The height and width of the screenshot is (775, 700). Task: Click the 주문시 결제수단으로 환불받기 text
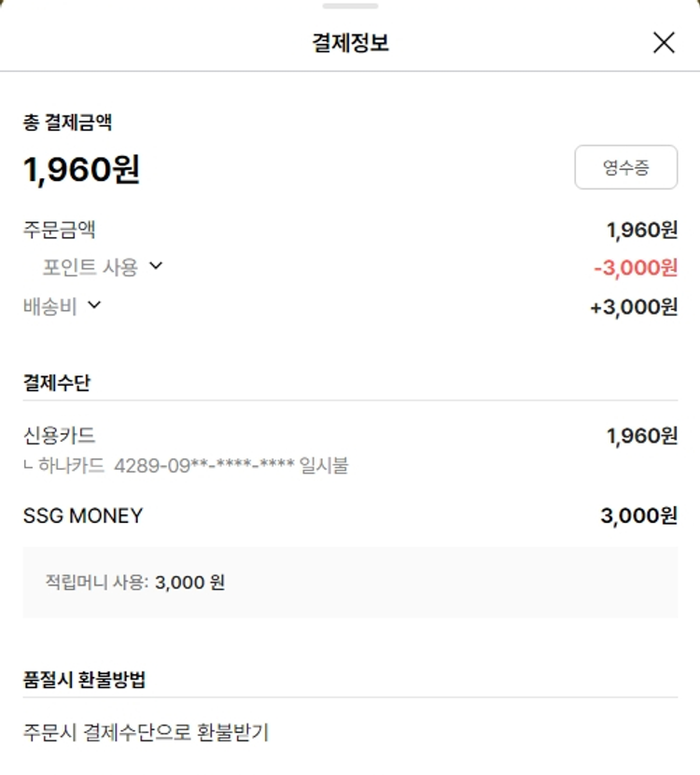coord(146,732)
